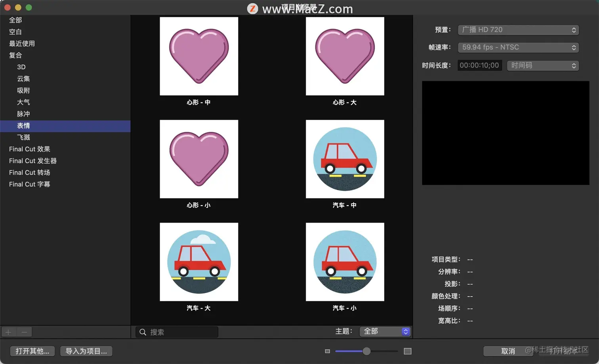The width and height of the screenshot is (599, 364).
Task: Open the 主题 dropdown showing 全部
Action: (384, 332)
